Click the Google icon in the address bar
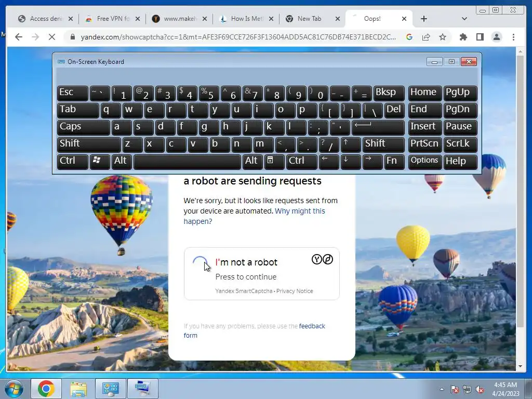Image resolution: width=532 pixels, height=399 pixels. point(409,37)
